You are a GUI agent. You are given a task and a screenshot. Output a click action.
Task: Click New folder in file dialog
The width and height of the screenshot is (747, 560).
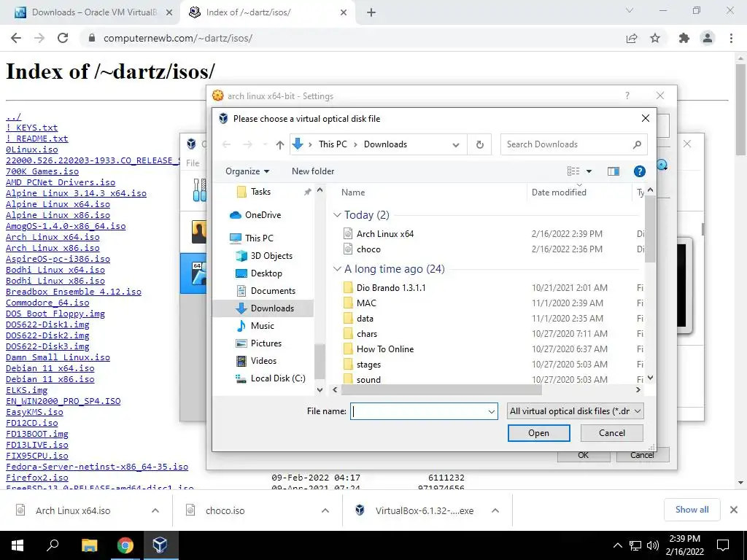[x=313, y=171]
